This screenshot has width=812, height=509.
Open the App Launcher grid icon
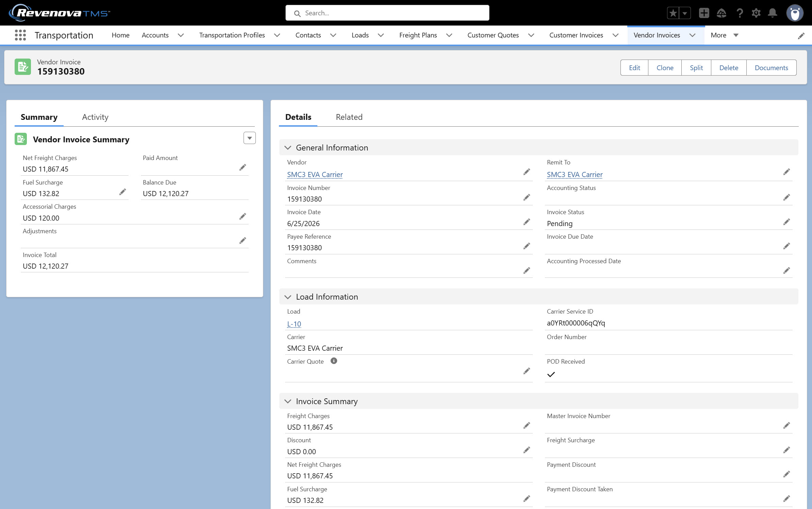pos(20,35)
